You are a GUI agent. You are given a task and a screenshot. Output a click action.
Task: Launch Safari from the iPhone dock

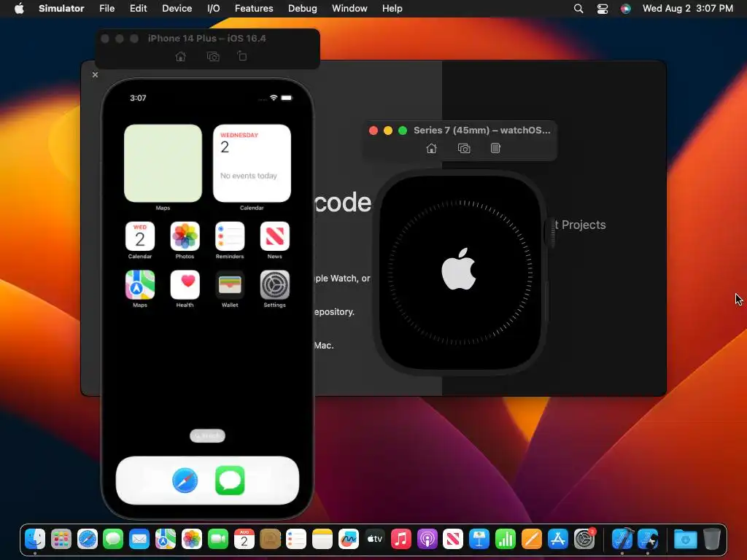(x=185, y=481)
